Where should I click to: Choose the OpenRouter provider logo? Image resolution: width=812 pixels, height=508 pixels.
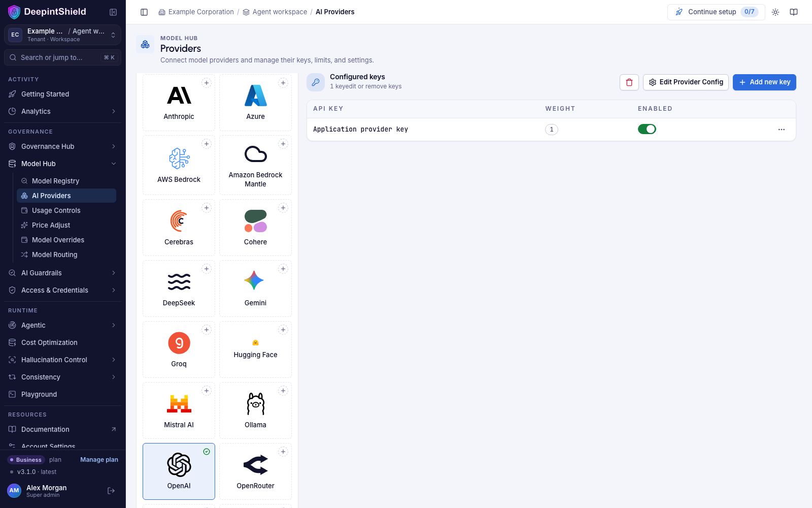256,465
